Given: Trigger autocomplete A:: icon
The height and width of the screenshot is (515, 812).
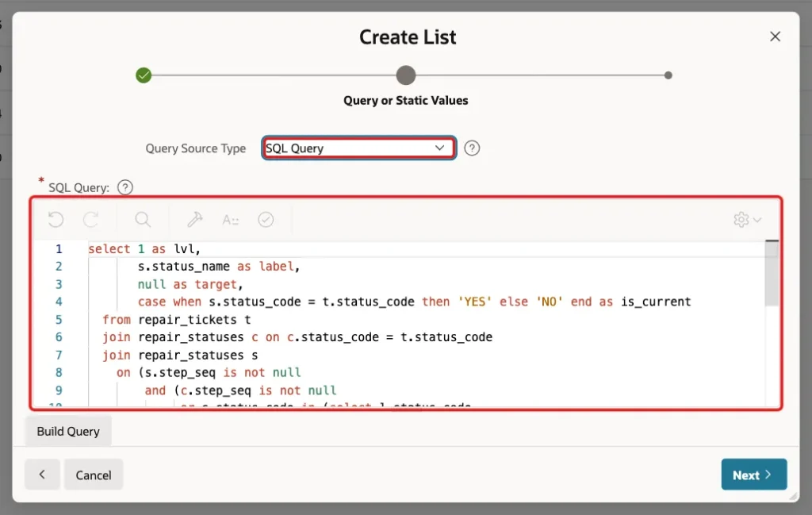Looking at the screenshot, I should (x=231, y=220).
